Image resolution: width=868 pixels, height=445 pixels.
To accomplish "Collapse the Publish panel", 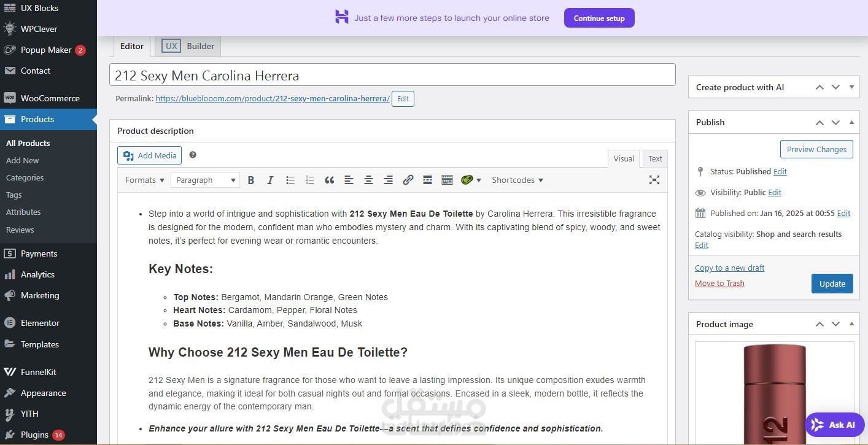I will click(x=851, y=122).
